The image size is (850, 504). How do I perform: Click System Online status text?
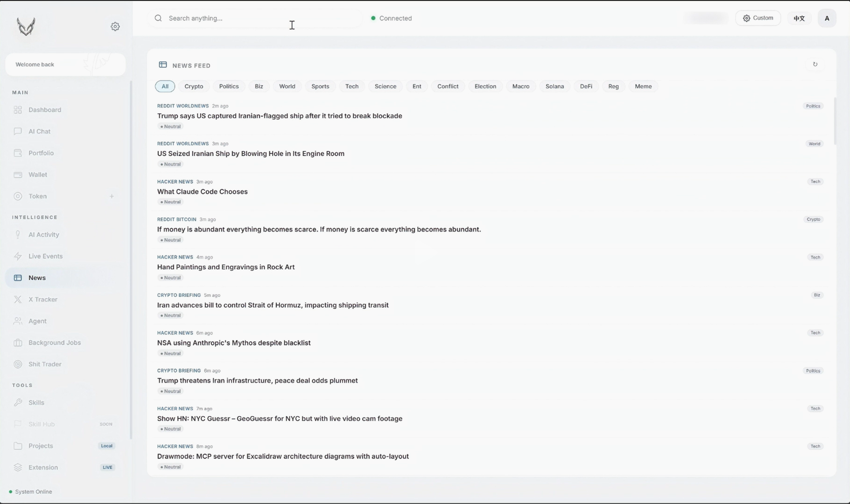(34, 491)
